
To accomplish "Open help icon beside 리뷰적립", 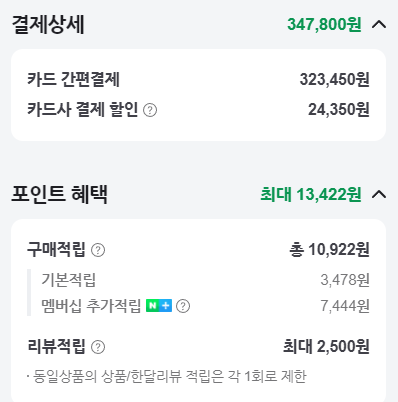I will pyautogui.click(x=98, y=347).
